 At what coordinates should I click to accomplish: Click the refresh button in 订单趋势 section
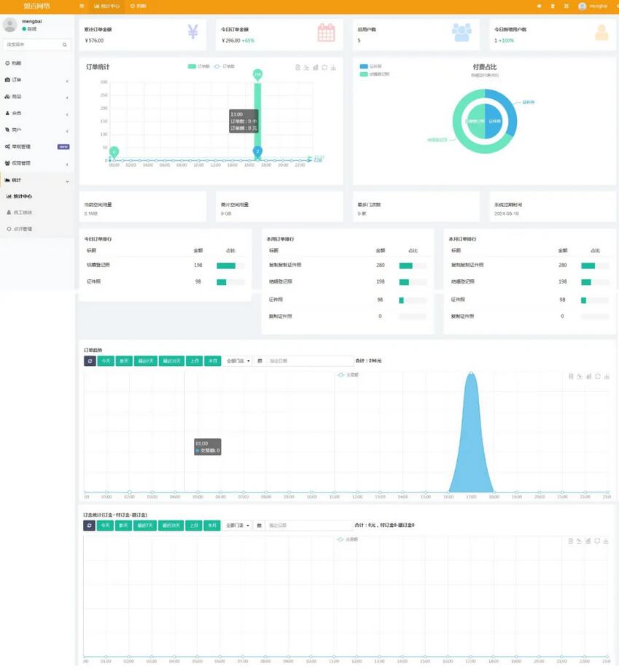[90, 361]
